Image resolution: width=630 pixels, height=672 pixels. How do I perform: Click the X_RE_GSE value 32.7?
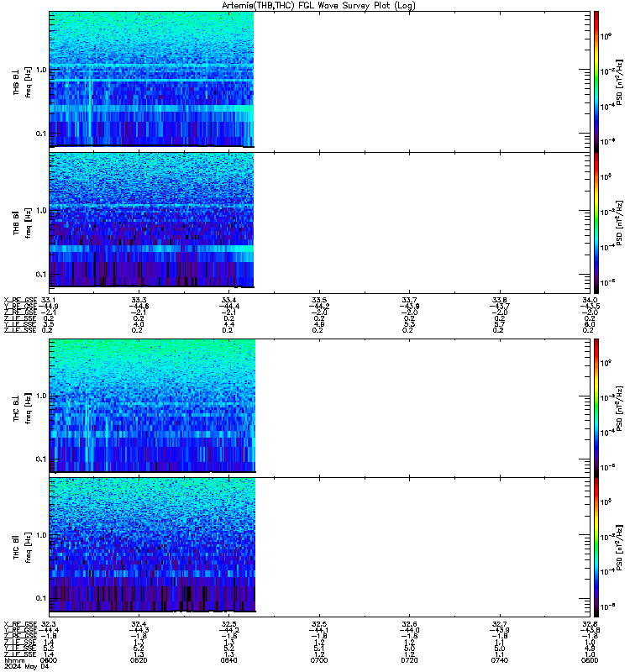point(499,624)
